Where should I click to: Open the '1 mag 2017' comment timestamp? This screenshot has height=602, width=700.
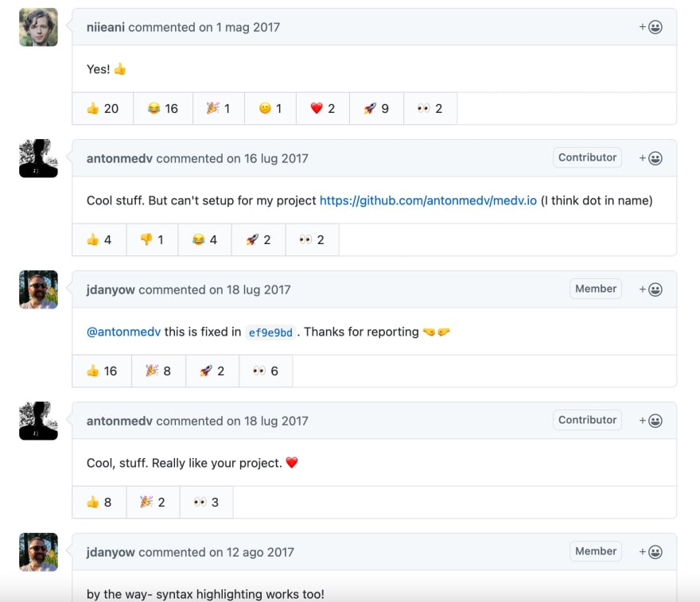(x=248, y=27)
